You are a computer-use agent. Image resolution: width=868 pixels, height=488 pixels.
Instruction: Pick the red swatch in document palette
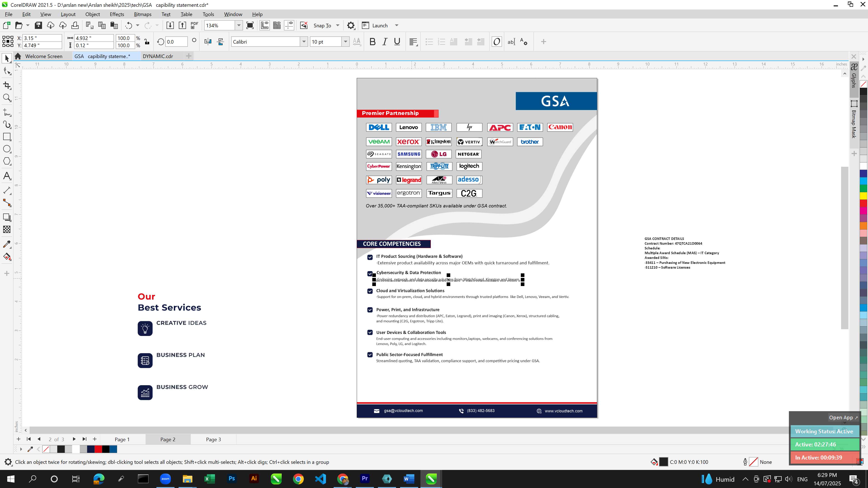tap(98, 449)
